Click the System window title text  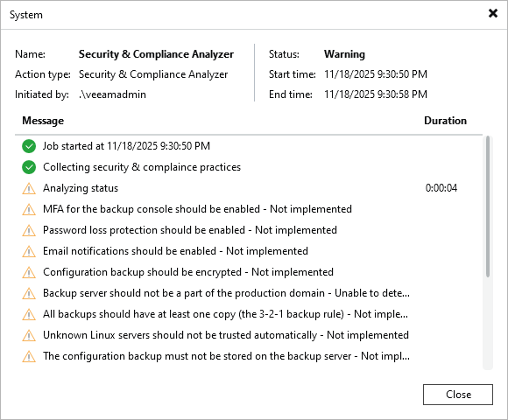(x=26, y=15)
